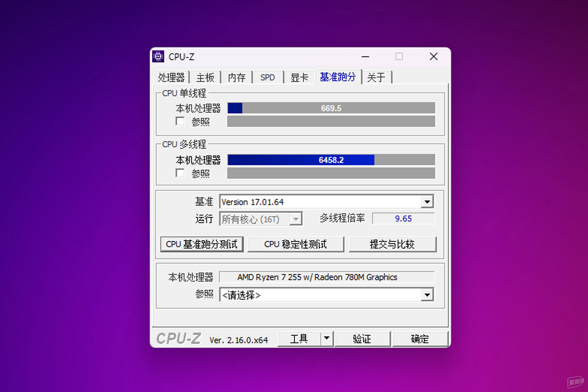588x392 pixels.
Task: Click the 工具 button
Action: click(299, 339)
